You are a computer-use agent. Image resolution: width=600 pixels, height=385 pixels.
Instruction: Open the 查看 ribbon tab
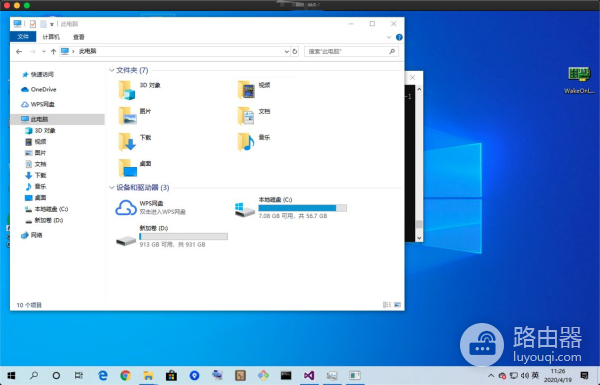point(78,37)
